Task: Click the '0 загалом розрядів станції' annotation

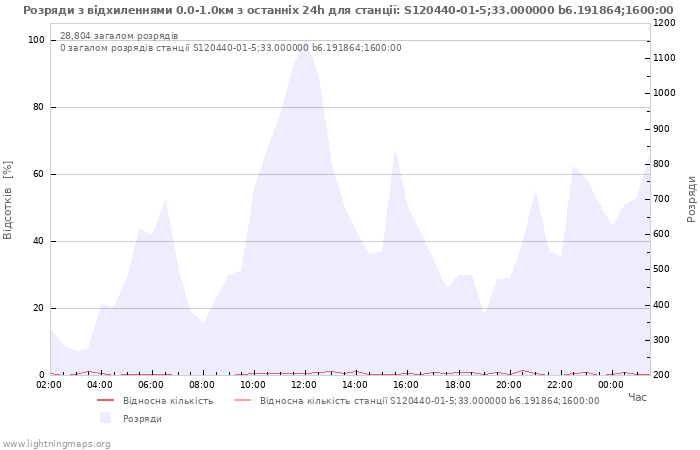Action: click(x=230, y=48)
